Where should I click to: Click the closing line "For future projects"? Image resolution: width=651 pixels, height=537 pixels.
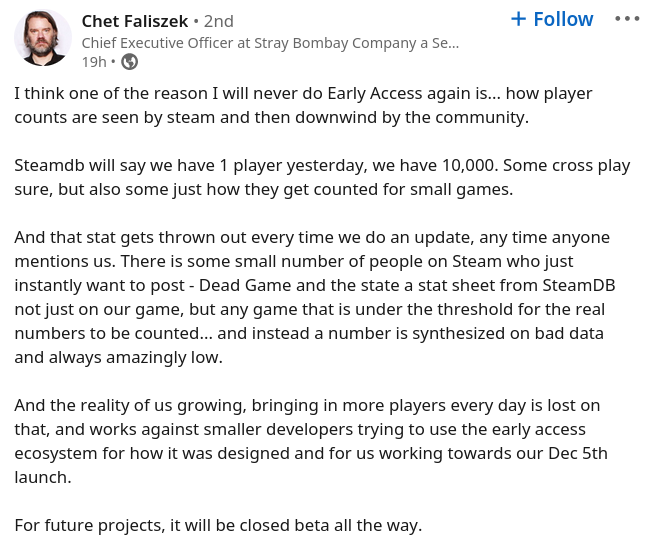tap(218, 525)
